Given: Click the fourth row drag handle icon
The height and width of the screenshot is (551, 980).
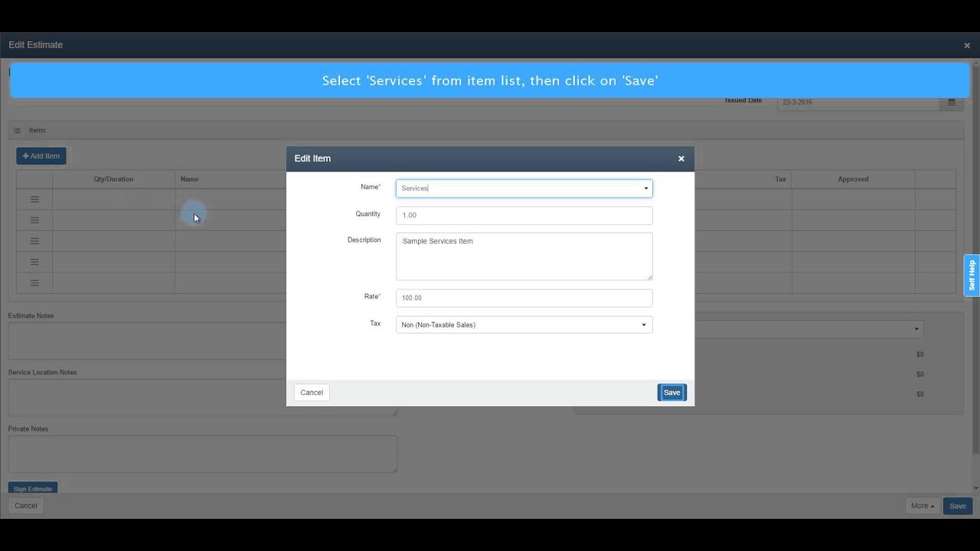Looking at the screenshot, I should pyautogui.click(x=34, y=262).
